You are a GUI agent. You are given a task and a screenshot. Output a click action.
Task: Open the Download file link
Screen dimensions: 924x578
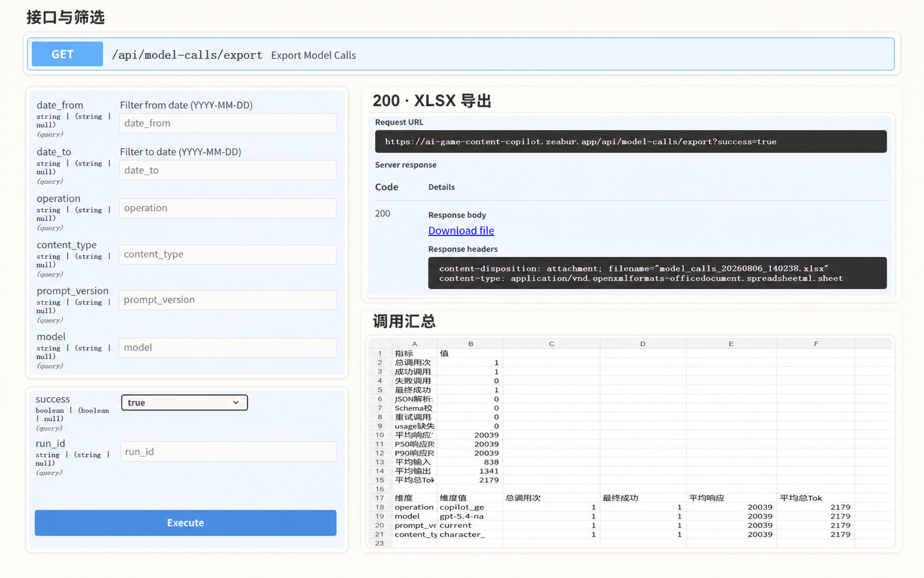coord(461,231)
